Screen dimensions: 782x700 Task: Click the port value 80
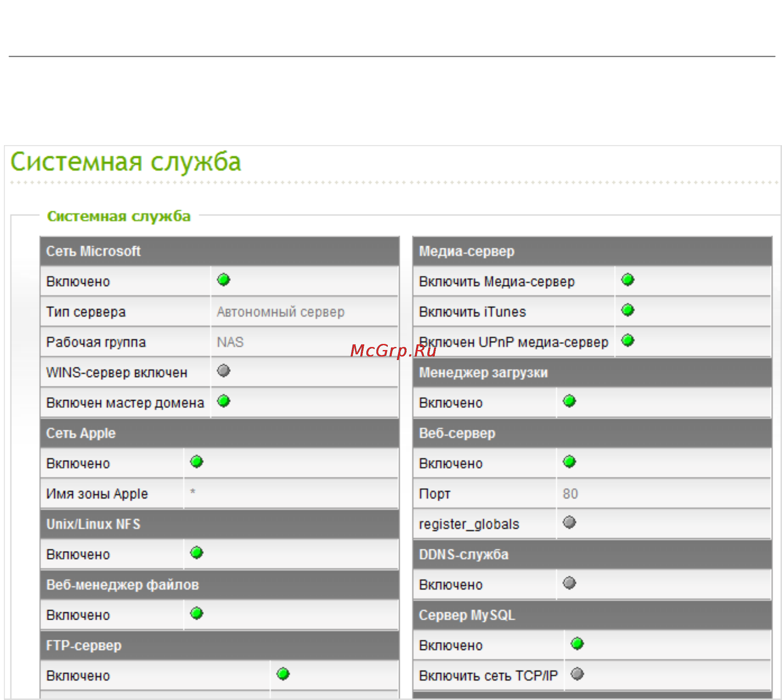coord(570,493)
